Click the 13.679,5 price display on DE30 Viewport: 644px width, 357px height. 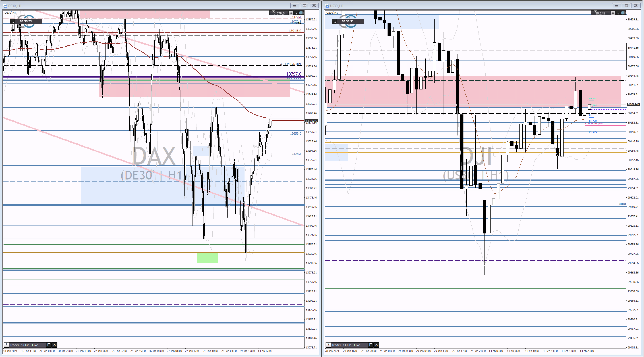(278, 13)
